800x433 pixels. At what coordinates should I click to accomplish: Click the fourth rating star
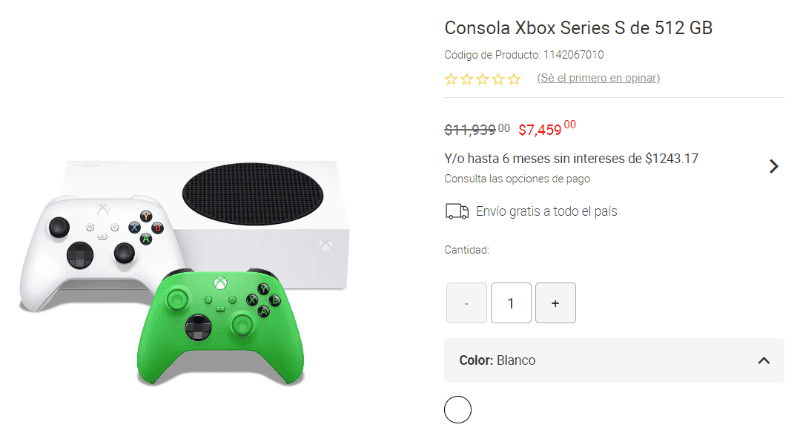pos(499,79)
